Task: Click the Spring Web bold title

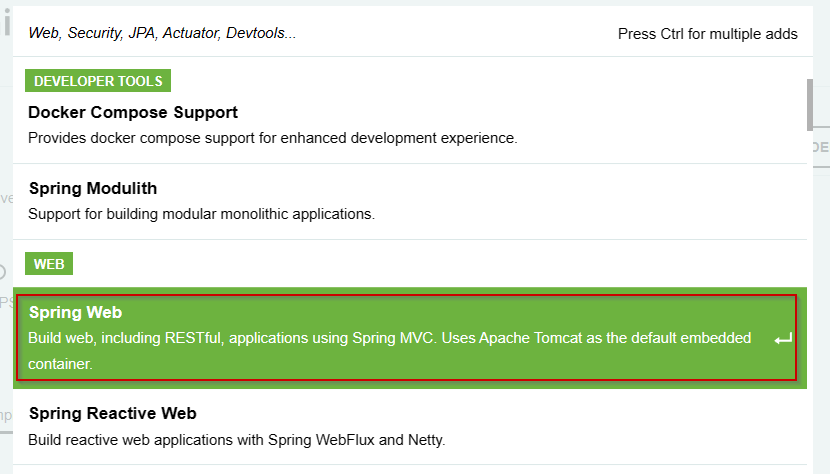Action: (76, 312)
